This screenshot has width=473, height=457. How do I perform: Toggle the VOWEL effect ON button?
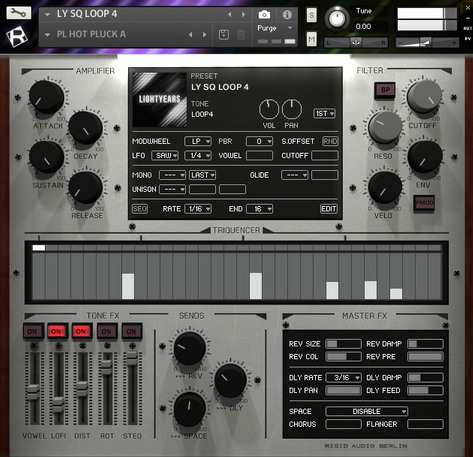tap(33, 332)
